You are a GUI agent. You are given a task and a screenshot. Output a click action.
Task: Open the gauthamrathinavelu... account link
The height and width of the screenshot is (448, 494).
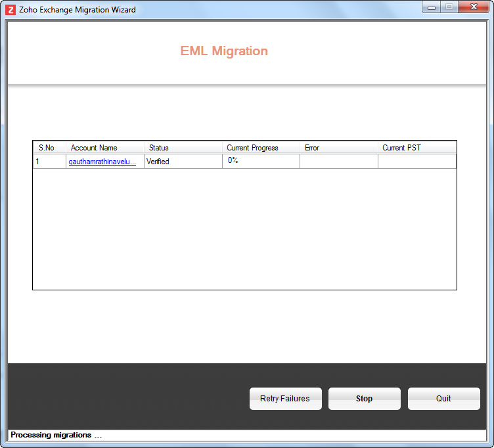click(102, 162)
